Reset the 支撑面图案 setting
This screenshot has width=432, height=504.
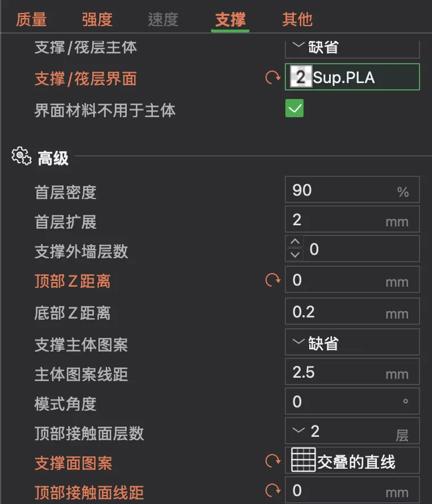[273, 461]
